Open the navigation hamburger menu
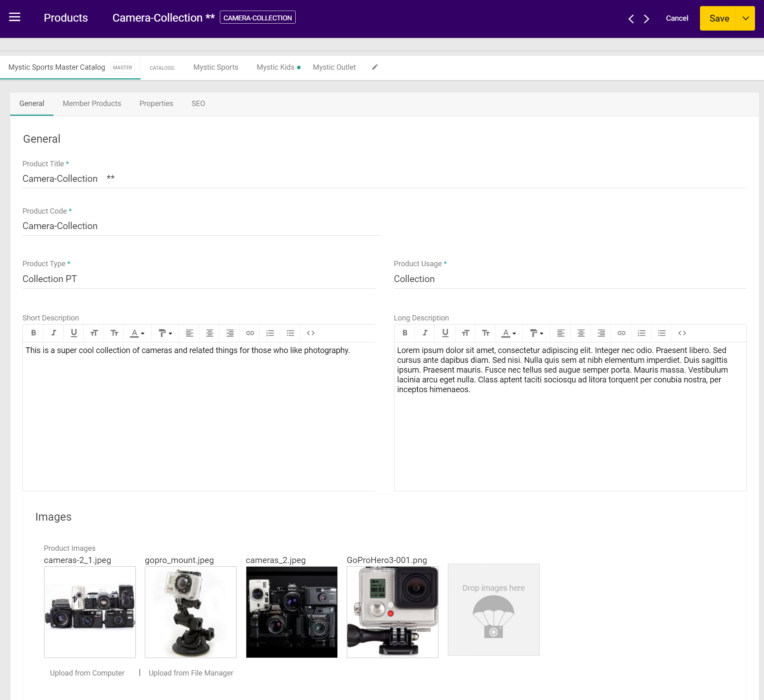Screen dimensions: 764x700 (x=15, y=17)
